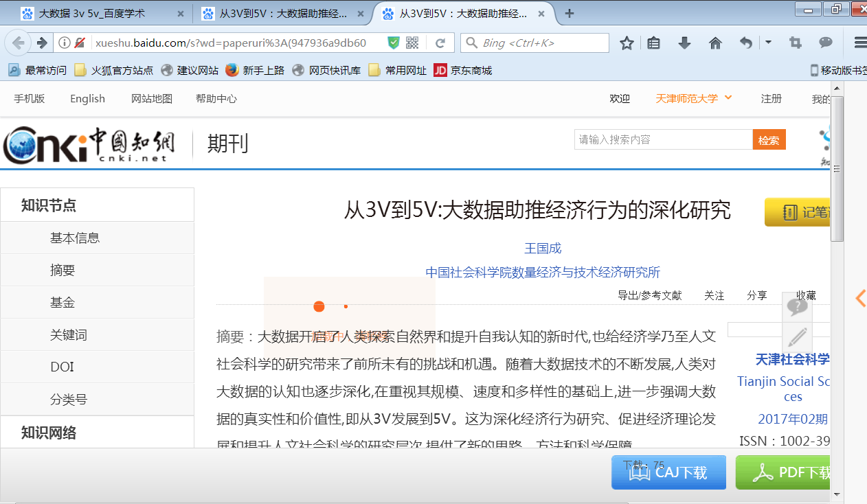Select 摘要 in the sidebar navigation

tap(63, 271)
